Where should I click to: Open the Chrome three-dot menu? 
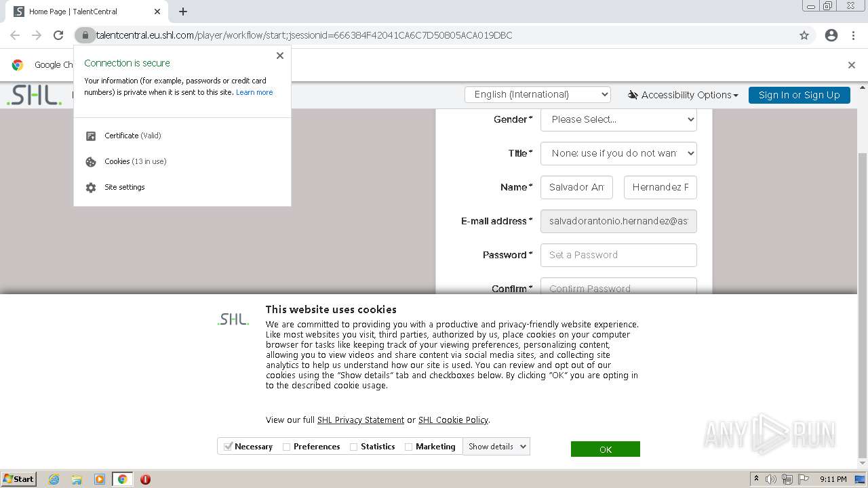tap(853, 35)
